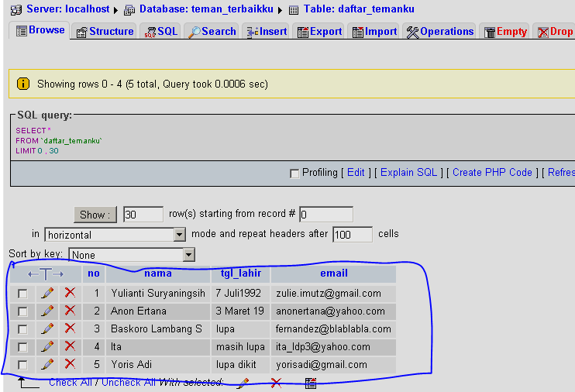Click the edit pencil for Anon Ertana row

tap(47, 311)
